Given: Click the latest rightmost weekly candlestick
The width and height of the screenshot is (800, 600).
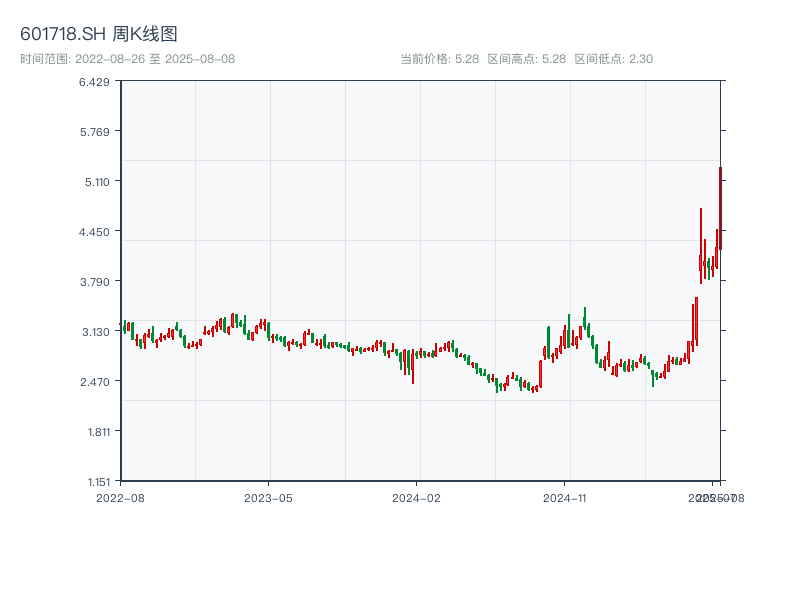Looking at the screenshot, I should point(720,209).
